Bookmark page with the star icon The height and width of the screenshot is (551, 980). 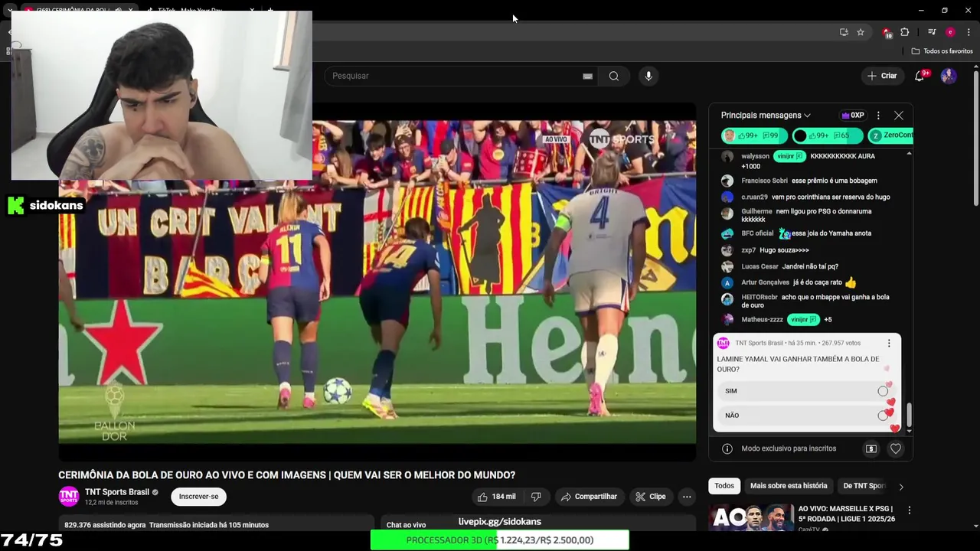[x=861, y=32]
